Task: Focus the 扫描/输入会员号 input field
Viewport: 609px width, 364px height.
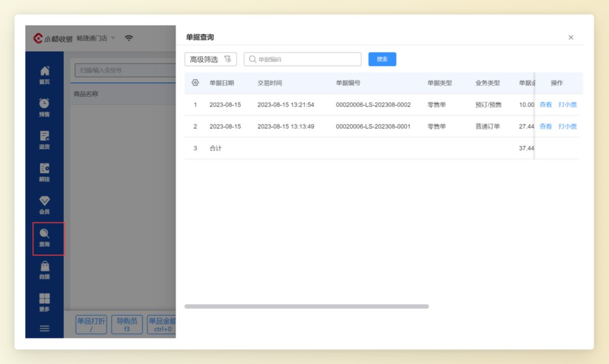Action: point(125,70)
